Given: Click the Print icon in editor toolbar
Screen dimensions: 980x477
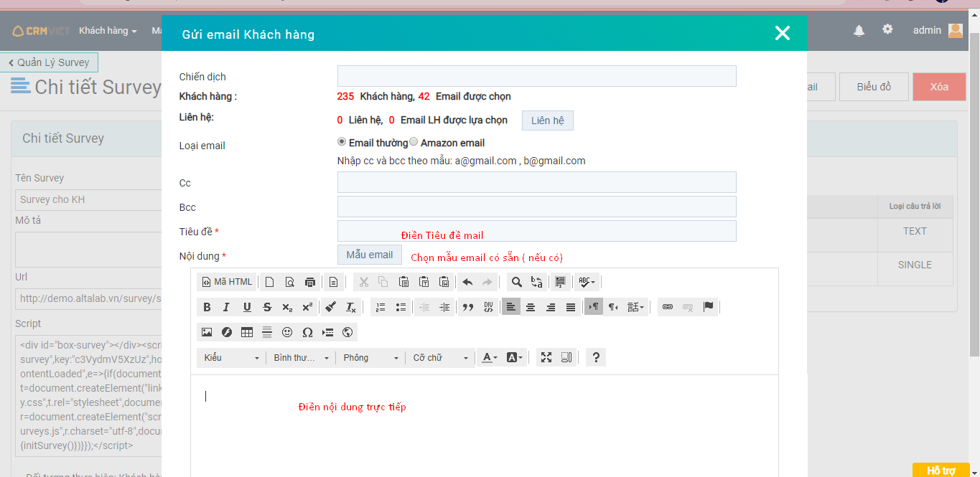Looking at the screenshot, I should point(310,282).
